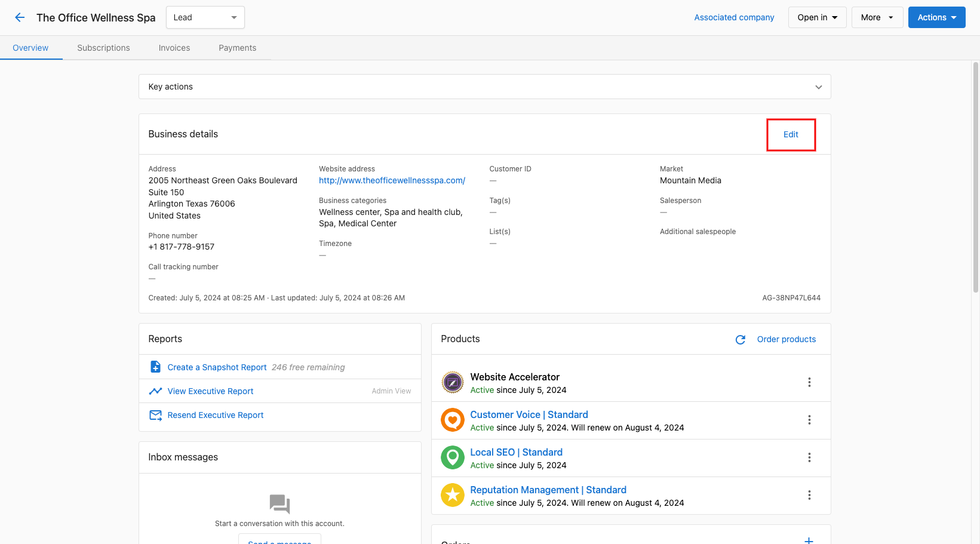Open the blue Actions dropdown
Image resolution: width=980 pixels, height=544 pixels.
coord(936,17)
